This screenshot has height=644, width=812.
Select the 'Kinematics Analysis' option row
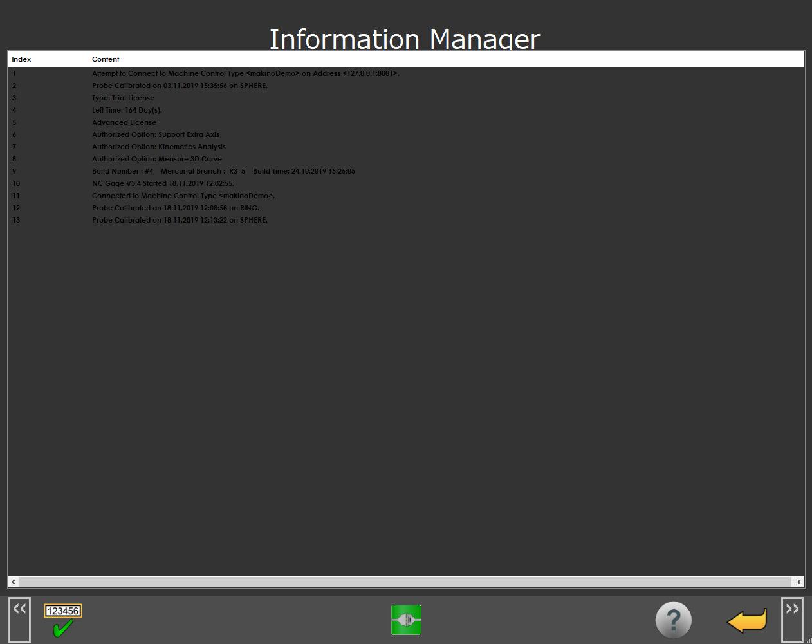click(x=159, y=147)
